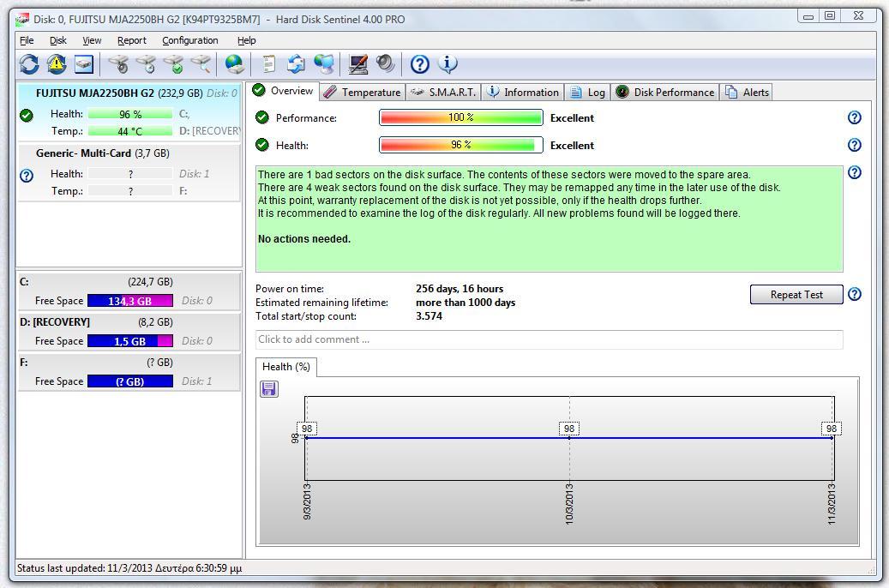Open the Alerts tab
Screen dimensions: 889x588
point(746,93)
